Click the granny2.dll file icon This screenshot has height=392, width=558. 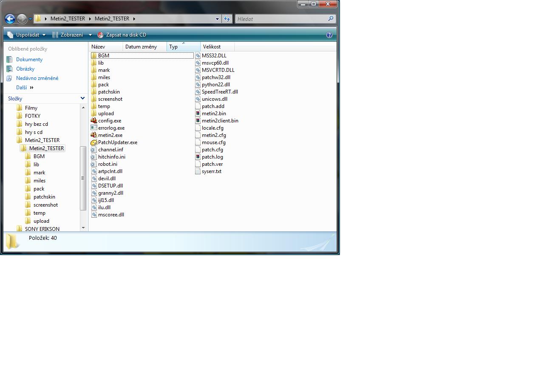pos(94,193)
